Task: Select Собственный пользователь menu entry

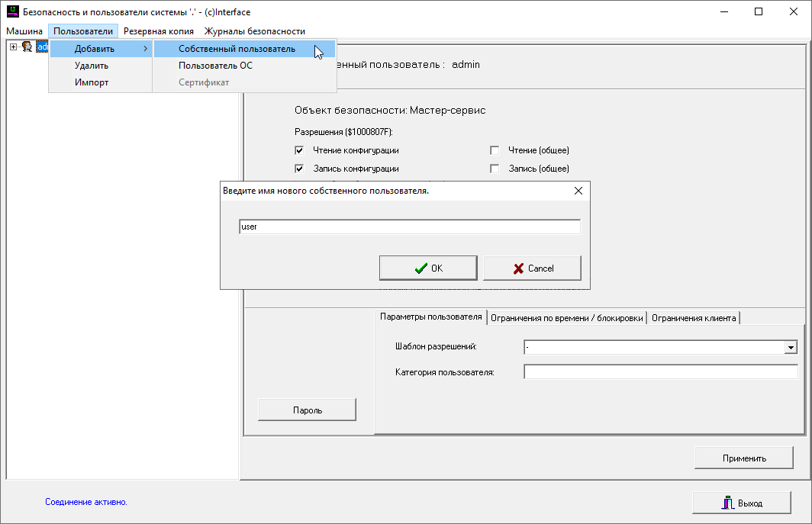Action: click(x=237, y=49)
